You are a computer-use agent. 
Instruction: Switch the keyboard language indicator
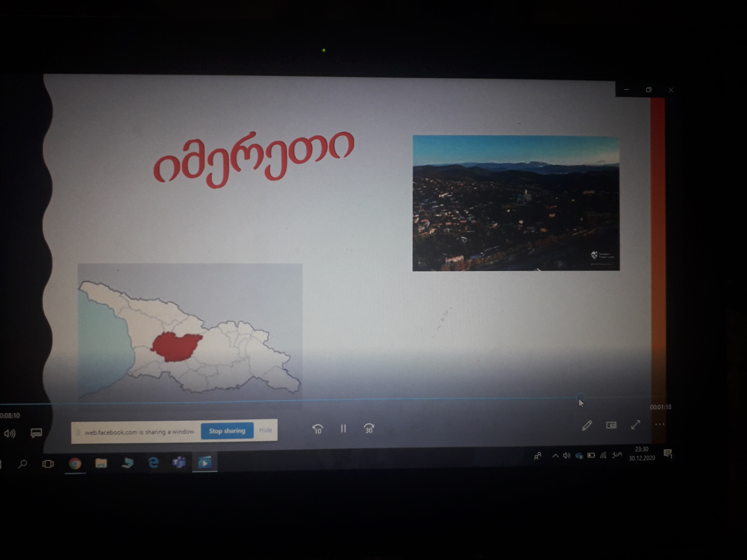[x=617, y=455]
